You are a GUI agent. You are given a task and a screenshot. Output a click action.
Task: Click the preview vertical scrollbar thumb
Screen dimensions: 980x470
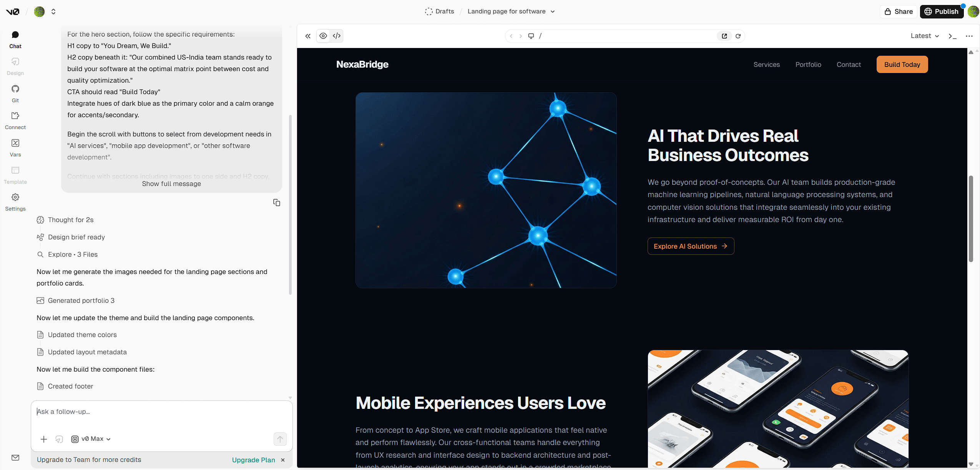click(x=971, y=219)
